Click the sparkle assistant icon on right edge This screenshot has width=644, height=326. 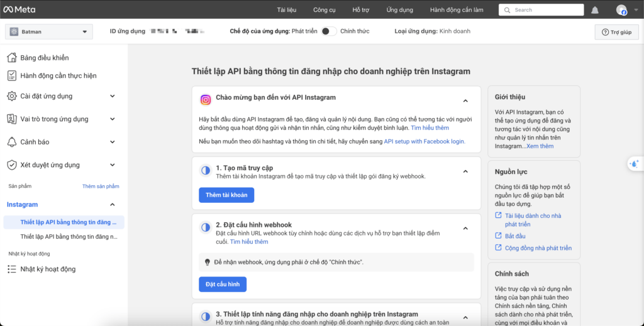635,163
